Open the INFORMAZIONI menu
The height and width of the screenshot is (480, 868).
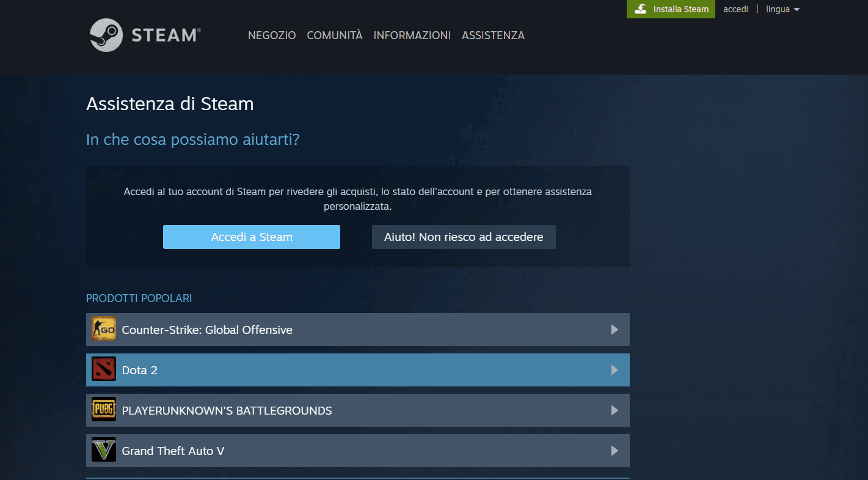tap(412, 35)
